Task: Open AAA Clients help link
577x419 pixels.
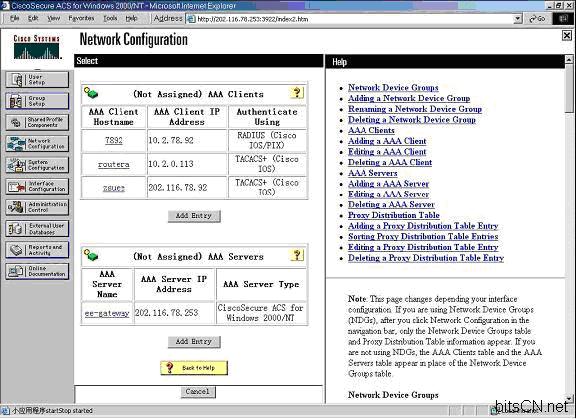Action: click(x=371, y=130)
